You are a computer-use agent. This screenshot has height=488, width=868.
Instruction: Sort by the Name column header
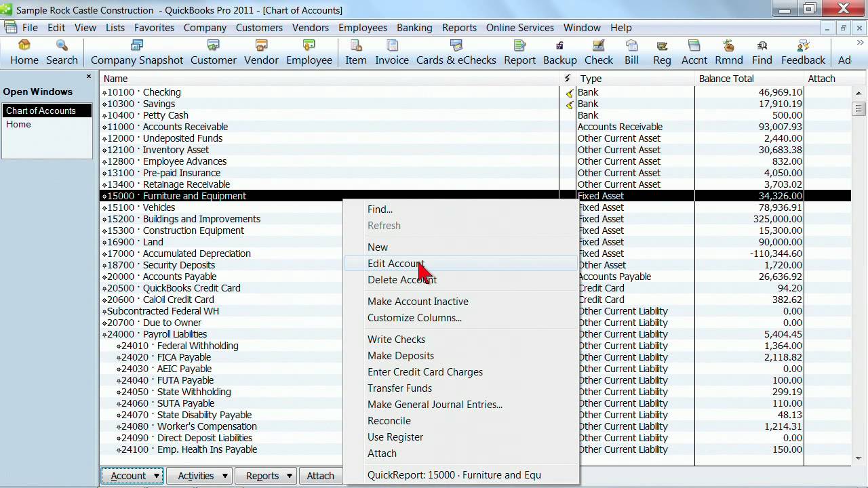(x=329, y=79)
